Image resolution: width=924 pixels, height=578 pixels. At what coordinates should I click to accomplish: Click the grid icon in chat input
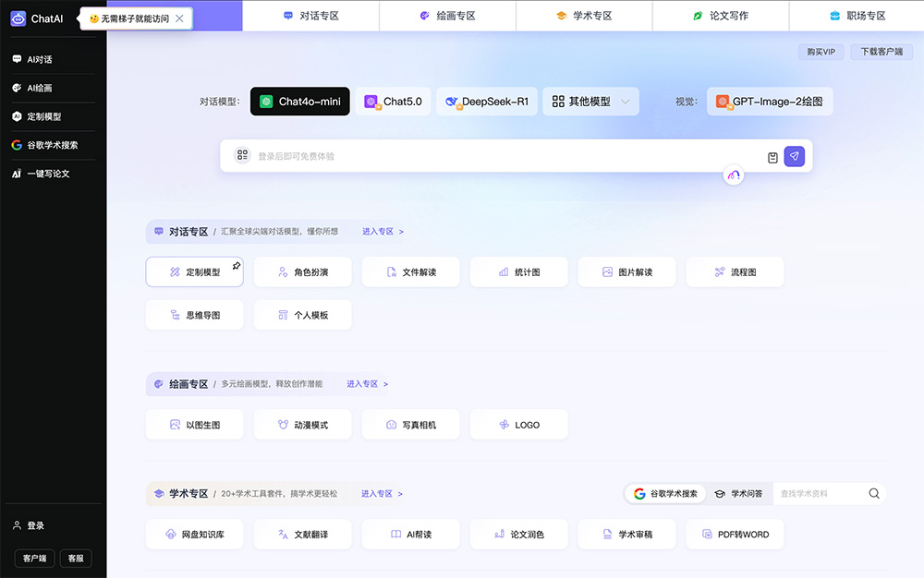[242, 155]
